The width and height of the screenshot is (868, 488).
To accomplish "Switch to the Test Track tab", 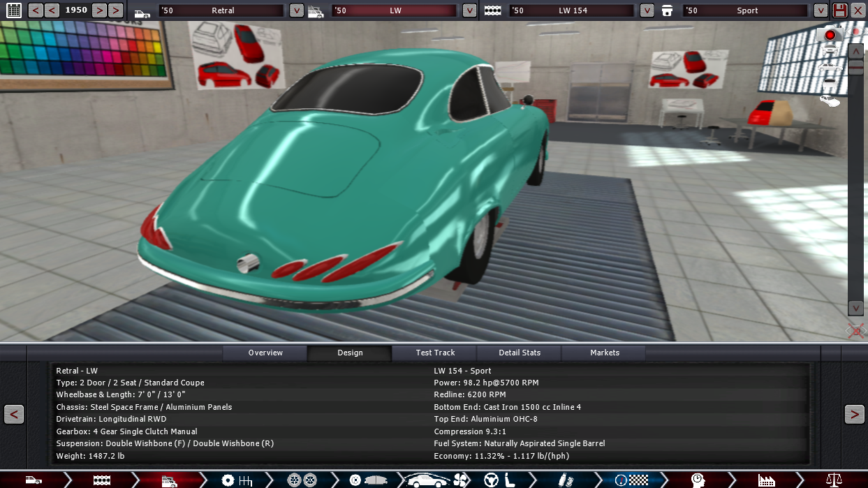I will (434, 353).
